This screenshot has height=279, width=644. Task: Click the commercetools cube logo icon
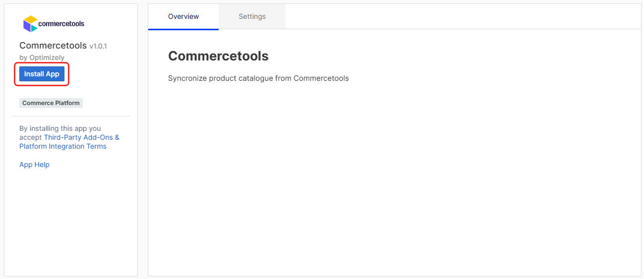(x=30, y=23)
